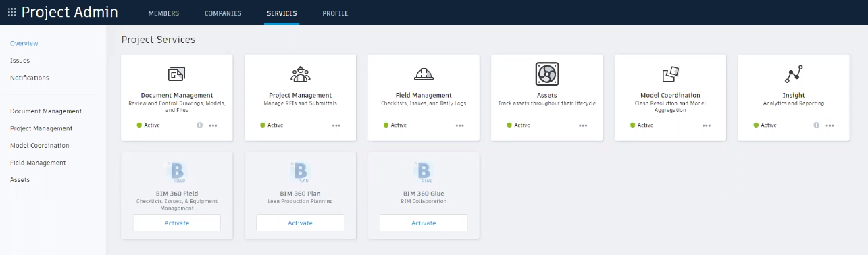Viewport: 868px width, 255px height.
Task: Click 'Lean Production Planning' description
Action: 300,201
